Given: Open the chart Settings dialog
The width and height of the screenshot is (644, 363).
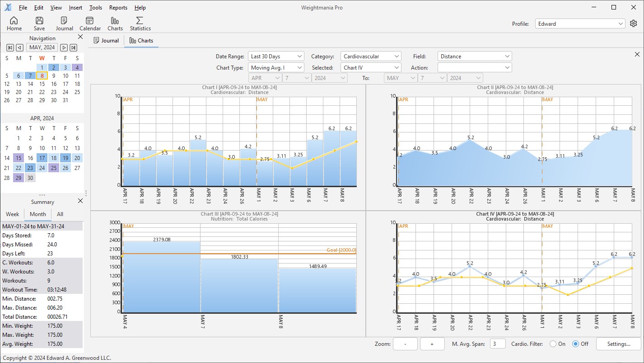Looking at the screenshot, I should click(619, 344).
